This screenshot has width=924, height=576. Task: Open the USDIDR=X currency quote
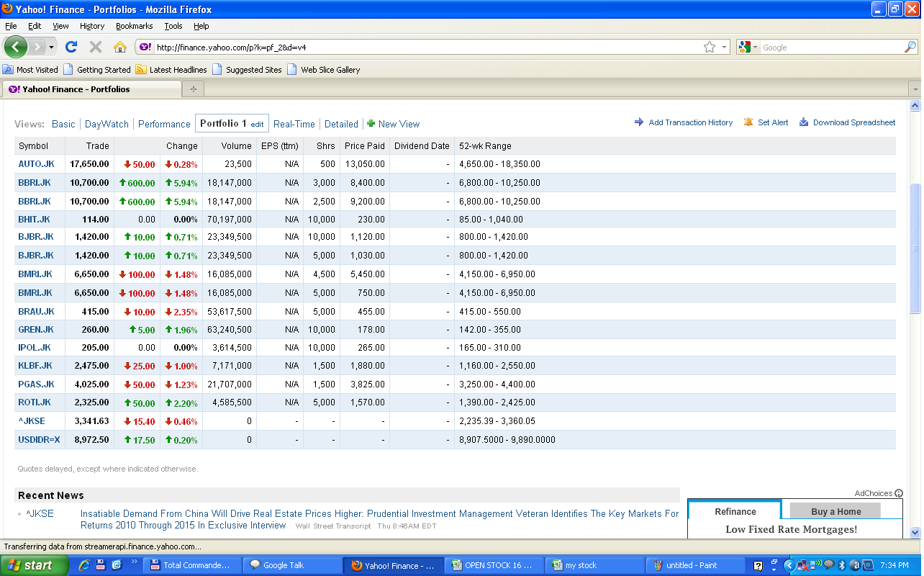click(39, 439)
